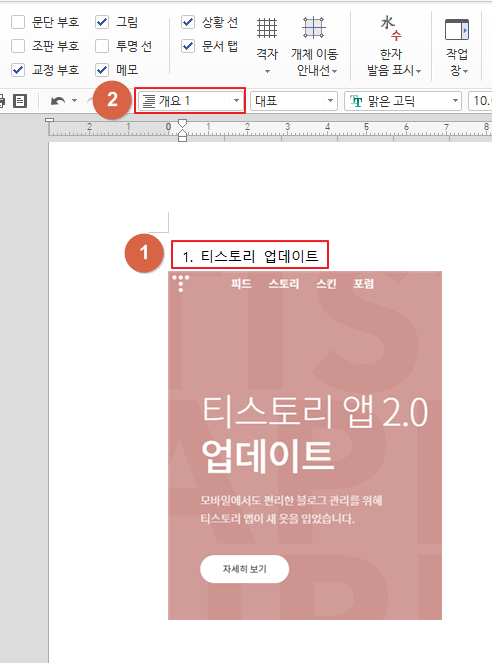
Task: Click the left indent marker on ruler
Action: [182, 135]
